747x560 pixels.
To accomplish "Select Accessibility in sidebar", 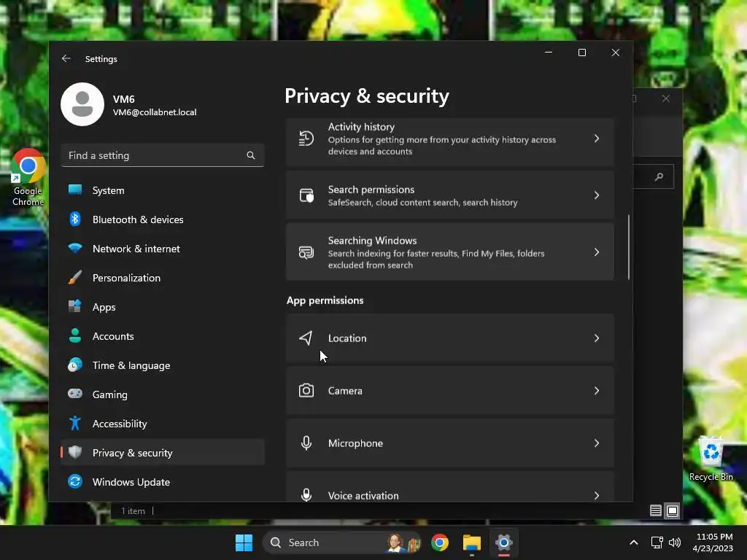I will (x=163, y=424).
